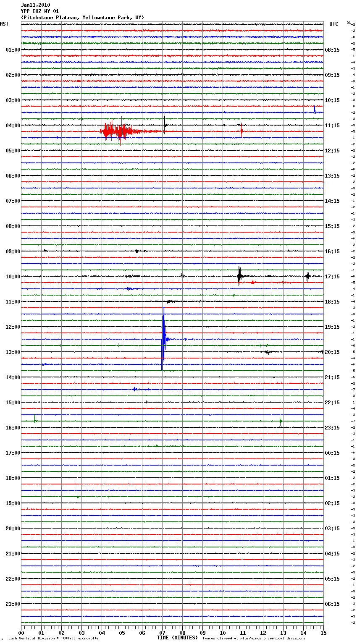The height and width of the screenshot is (644, 357).
Task: Select the 04:00 MST row label
Action: tap(13, 126)
